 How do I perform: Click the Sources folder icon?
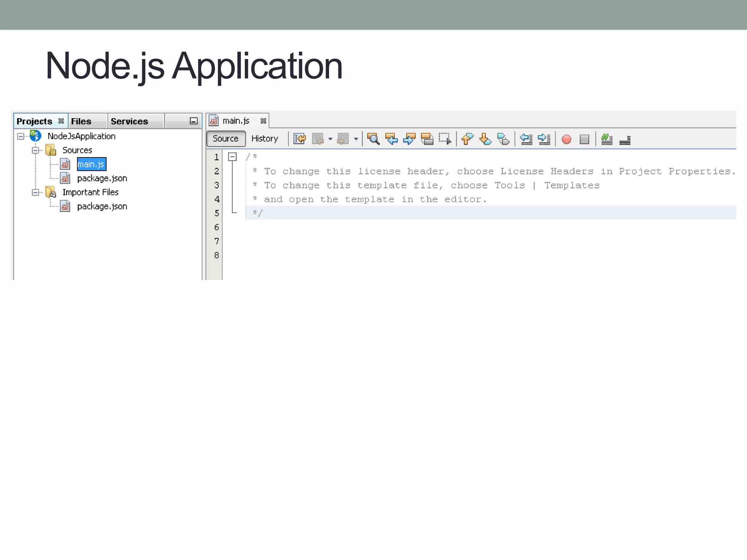[51, 150]
